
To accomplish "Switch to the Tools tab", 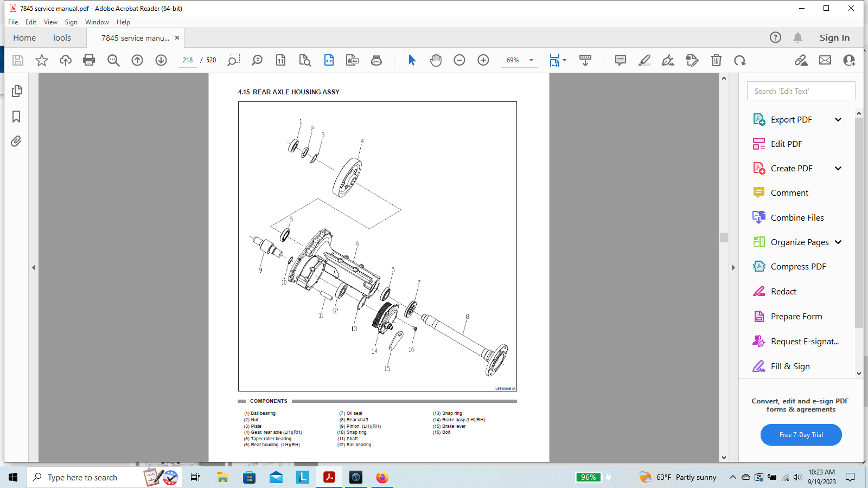I will 61,38.
